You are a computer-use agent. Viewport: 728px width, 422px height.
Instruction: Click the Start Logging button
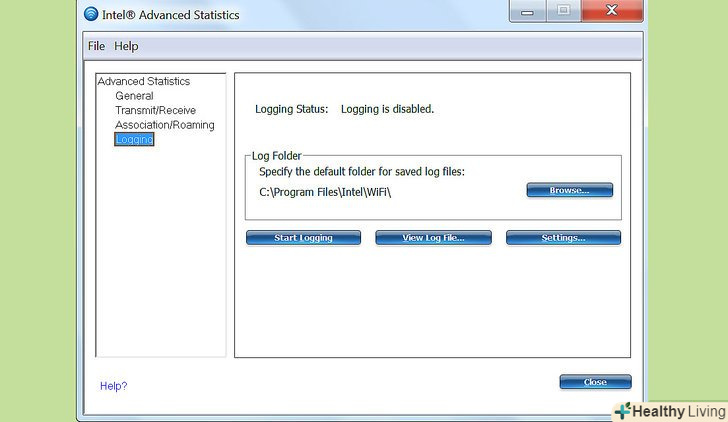click(x=303, y=238)
